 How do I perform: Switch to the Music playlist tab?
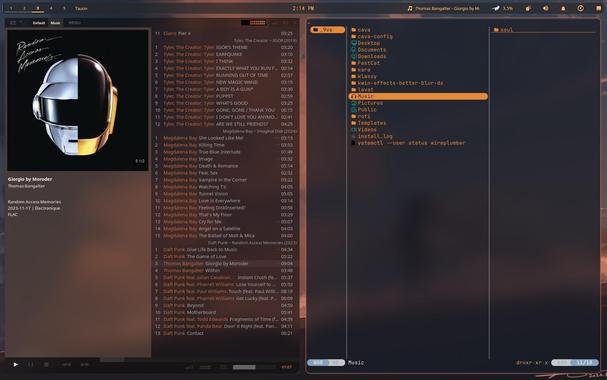pyautogui.click(x=55, y=23)
